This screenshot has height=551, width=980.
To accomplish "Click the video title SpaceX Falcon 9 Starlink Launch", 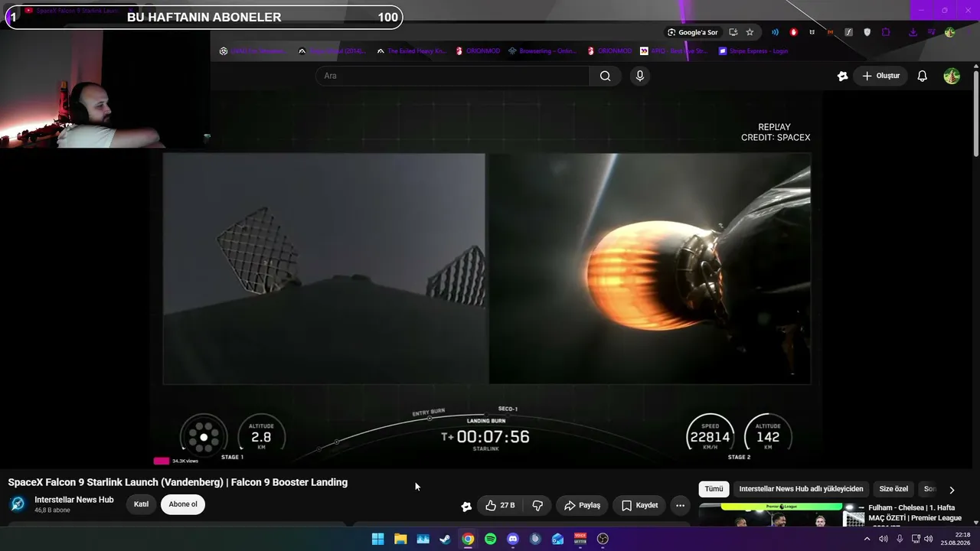I will pyautogui.click(x=178, y=482).
